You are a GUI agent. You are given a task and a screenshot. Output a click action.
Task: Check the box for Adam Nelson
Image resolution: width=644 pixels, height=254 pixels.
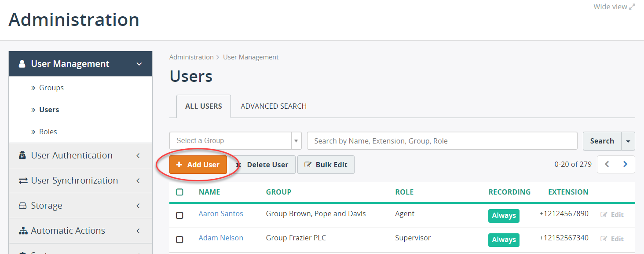[x=179, y=239]
